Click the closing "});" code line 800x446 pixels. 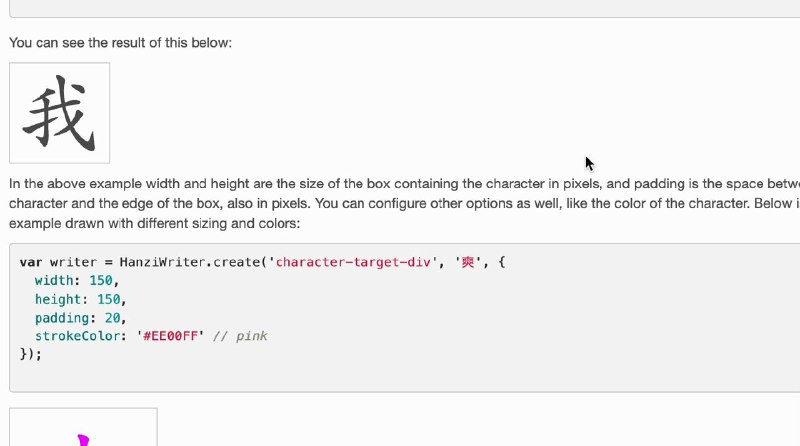[31, 354]
